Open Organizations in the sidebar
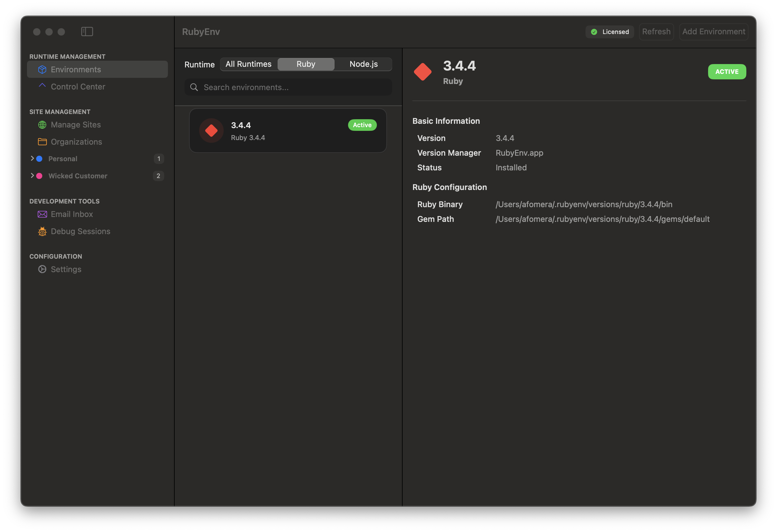This screenshot has height=532, width=777. (x=97, y=142)
